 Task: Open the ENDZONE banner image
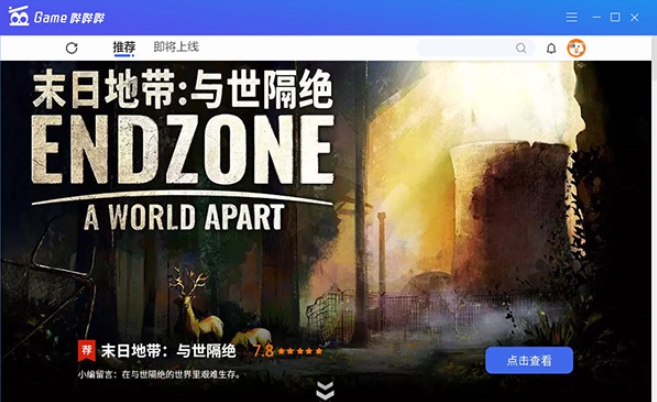pyautogui.click(x=327, y=231)
